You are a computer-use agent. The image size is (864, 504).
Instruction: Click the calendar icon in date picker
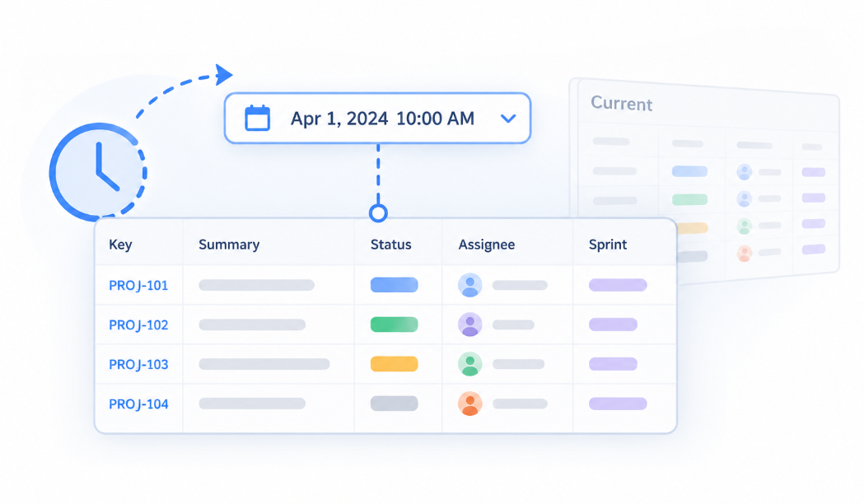(257, 118)
